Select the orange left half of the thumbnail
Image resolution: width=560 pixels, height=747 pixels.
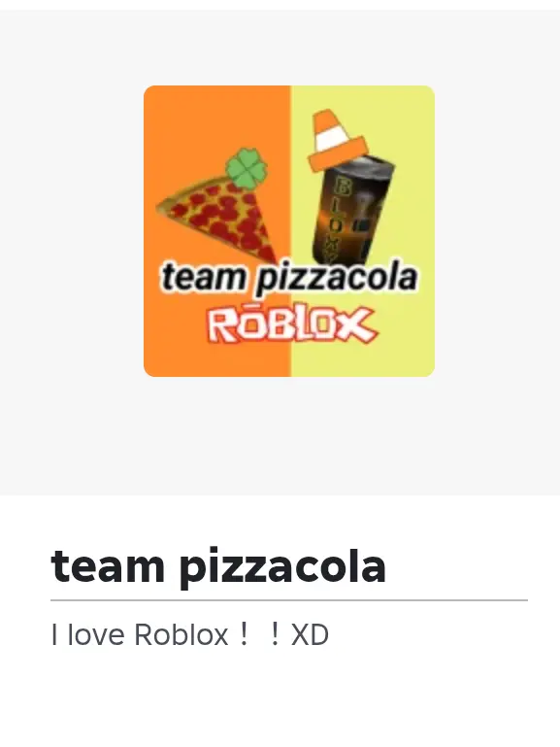coord(217,231)
